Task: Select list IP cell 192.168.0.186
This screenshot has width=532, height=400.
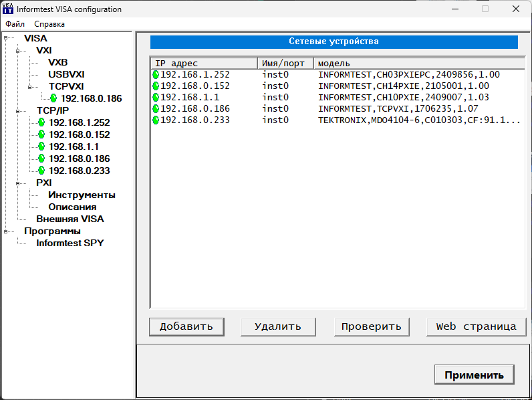Action: (x=195, y=108)
